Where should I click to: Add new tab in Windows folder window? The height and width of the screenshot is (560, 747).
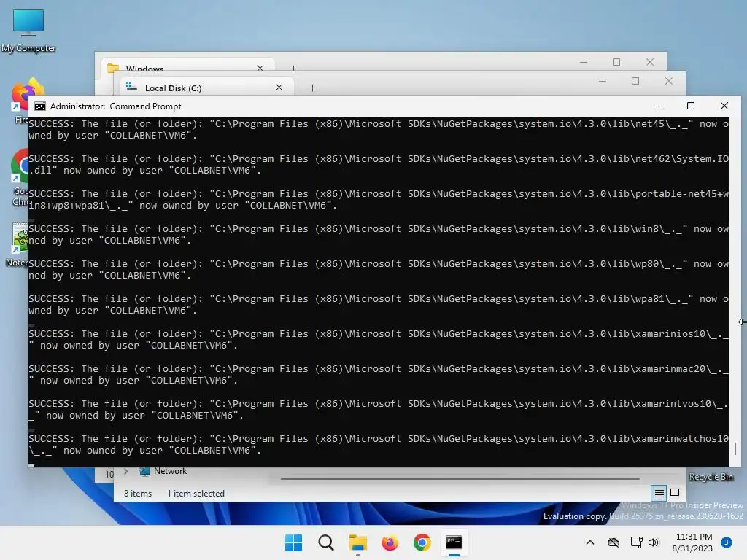click(x=293, y=69)
